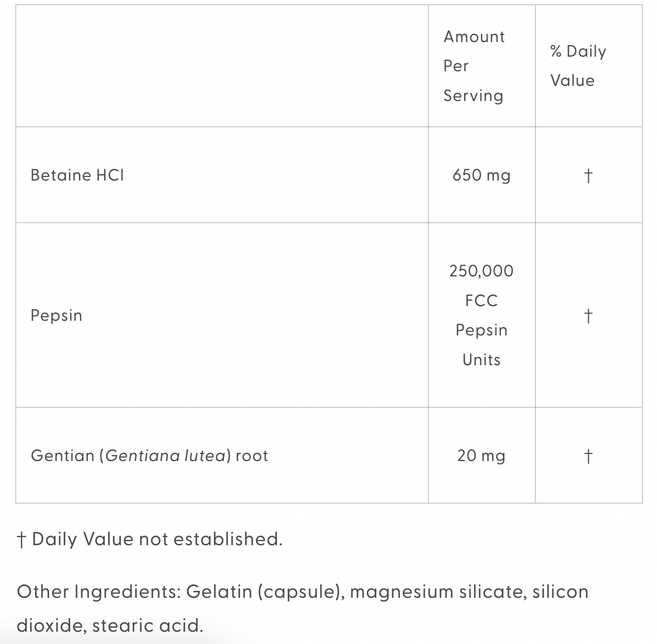
Task: Select the Betaine HCl ingredient name
Action: (x=77, y=175)
